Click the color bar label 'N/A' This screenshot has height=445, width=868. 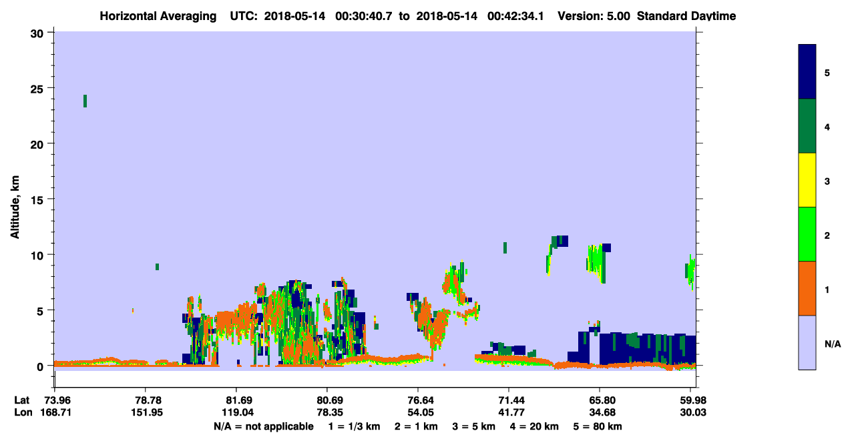pos(833,344)
